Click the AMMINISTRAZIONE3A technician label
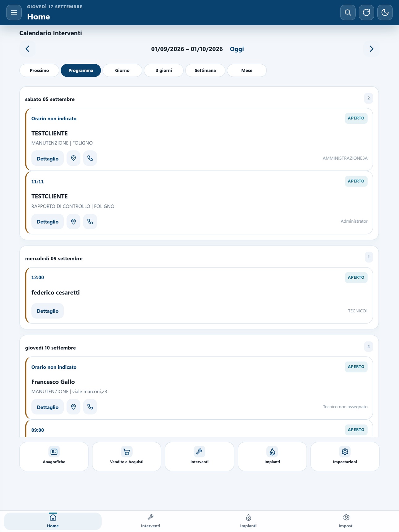 coord(345,158)
